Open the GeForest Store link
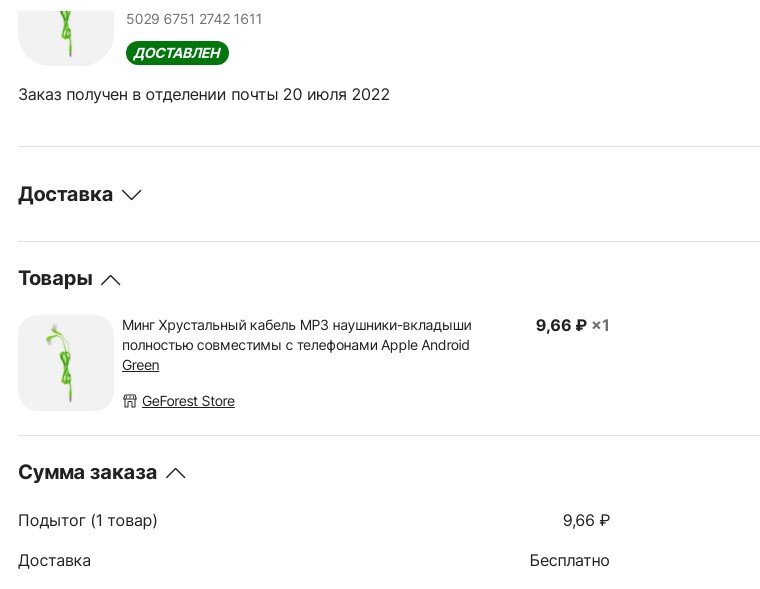The image size is (760, 589). click(188, 401)
